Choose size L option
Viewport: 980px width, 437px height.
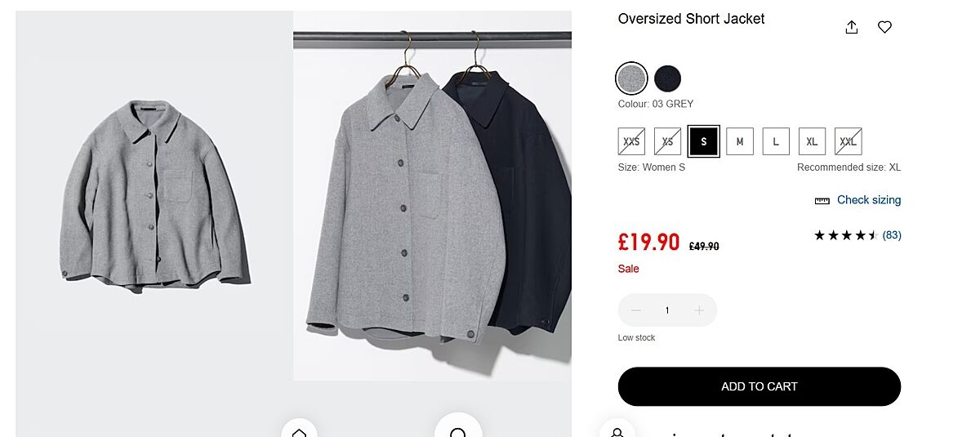coord(776,141)
